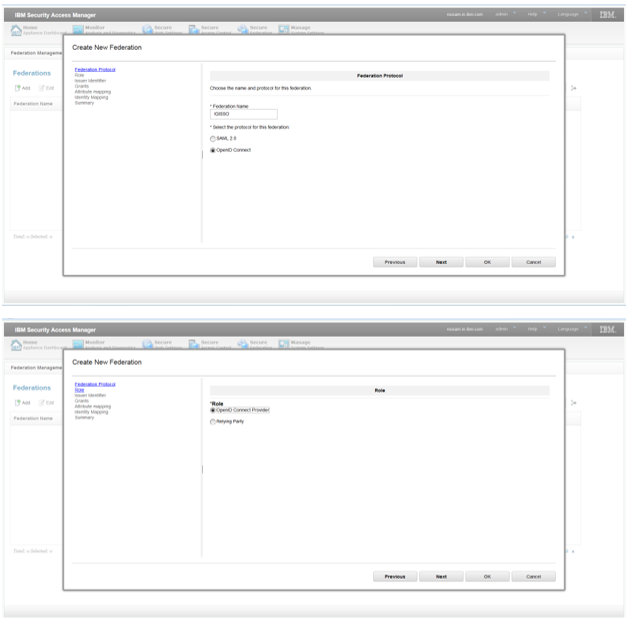Screen dimensions: 631x622
Task: Open Secure Federation icon on Role screen
Action: pos(243,345)
